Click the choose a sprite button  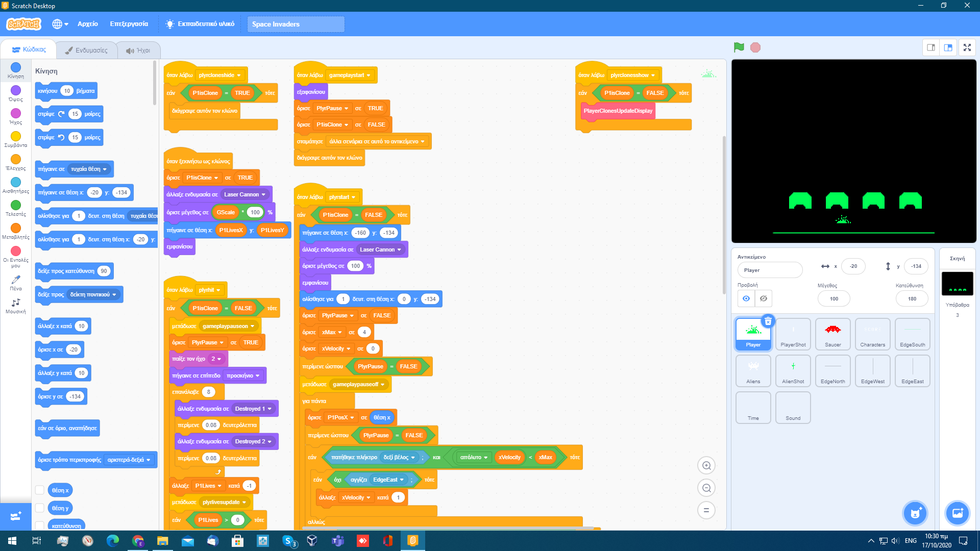(915, 513)
